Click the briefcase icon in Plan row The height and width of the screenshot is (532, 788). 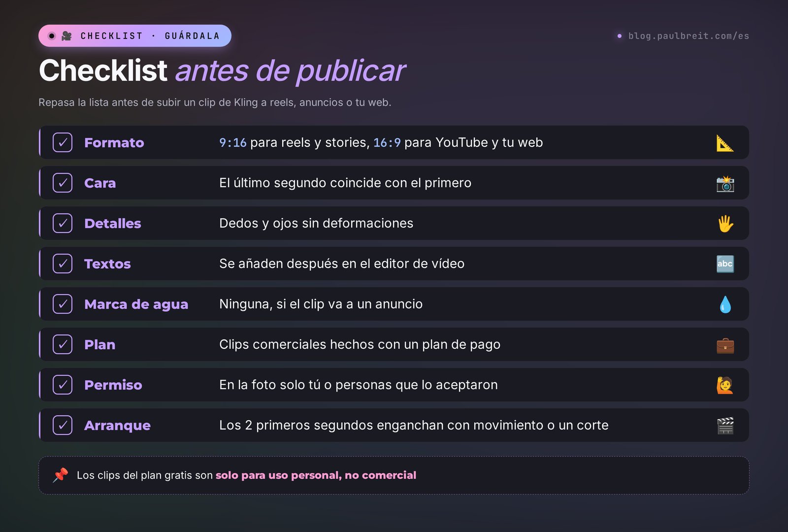(725, 345)
